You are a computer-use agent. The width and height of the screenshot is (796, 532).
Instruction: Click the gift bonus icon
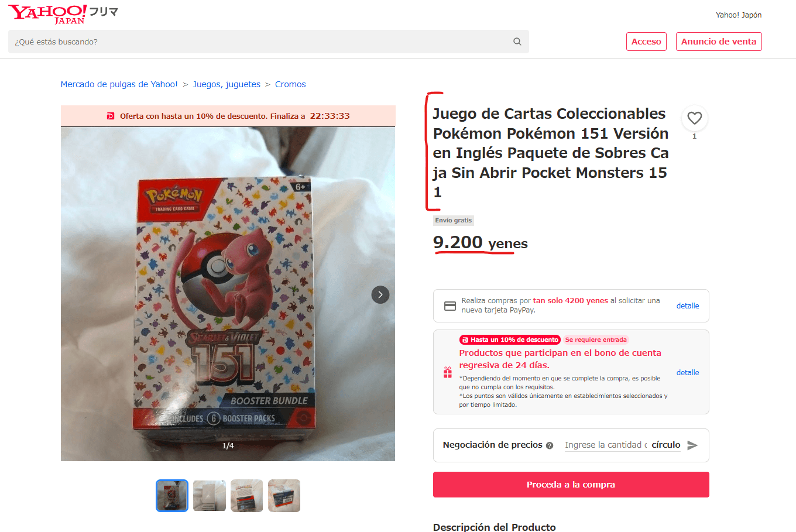tap(448, 372)
